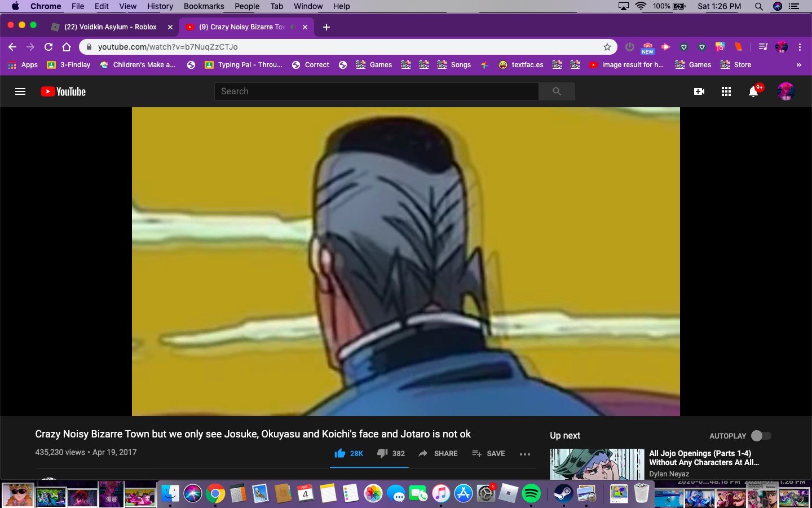Open the Chrome home page button
Viewport: 812px width, 508px height.
pyautogui.click(x=67, y=47)
